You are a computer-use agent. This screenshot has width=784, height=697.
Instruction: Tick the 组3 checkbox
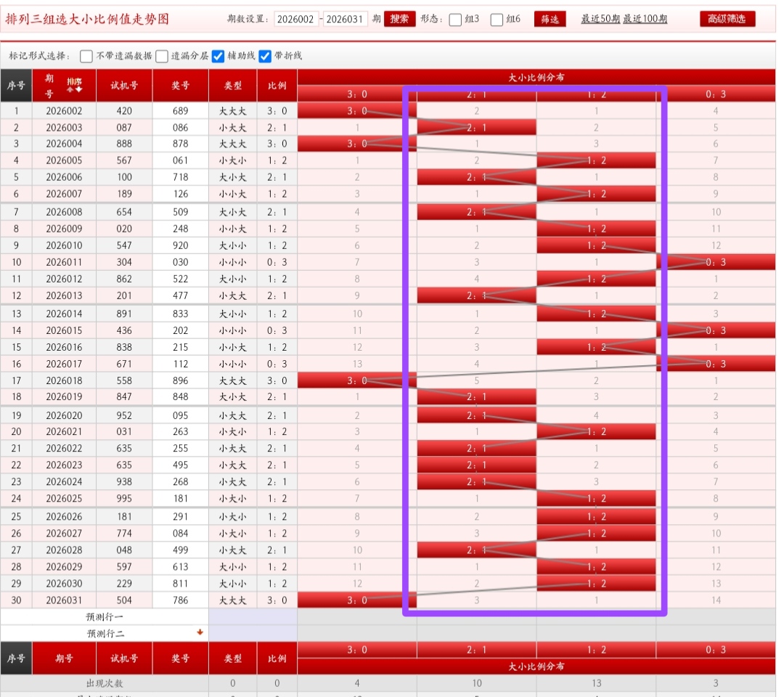tap(455, 20)
